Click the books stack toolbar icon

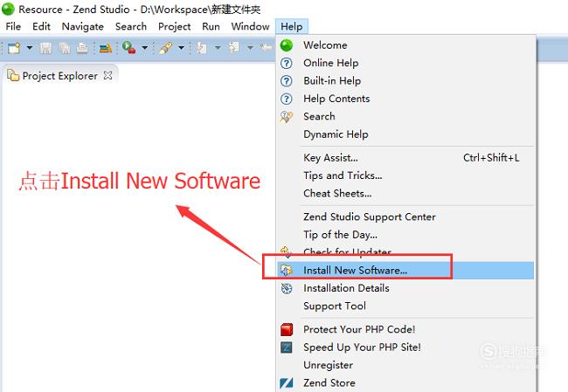pos(106,48)
